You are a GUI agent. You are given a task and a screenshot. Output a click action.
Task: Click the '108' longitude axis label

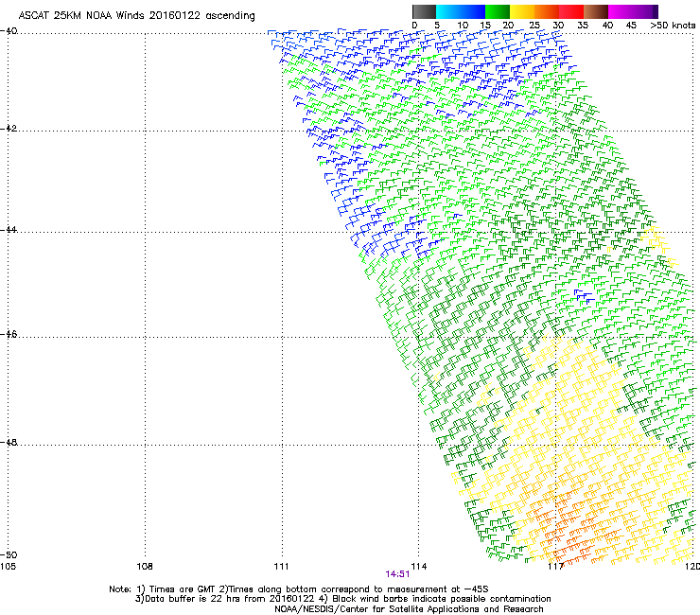[x=145, y=567]
